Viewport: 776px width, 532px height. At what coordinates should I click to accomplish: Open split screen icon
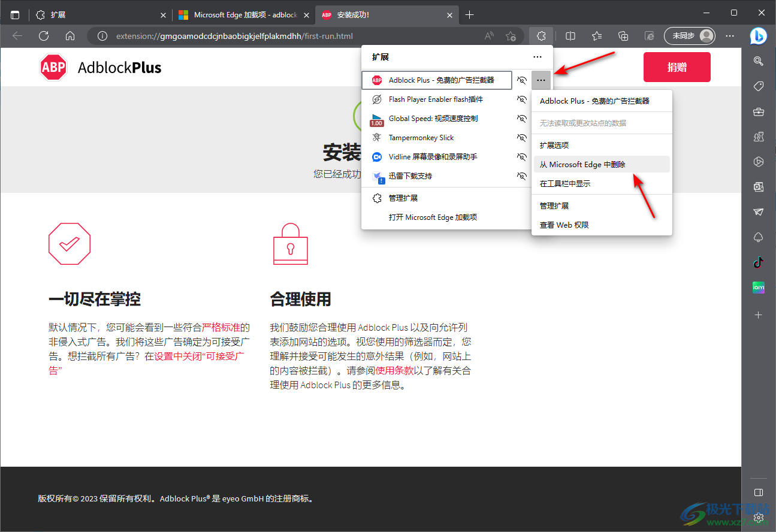click(570, 36)
